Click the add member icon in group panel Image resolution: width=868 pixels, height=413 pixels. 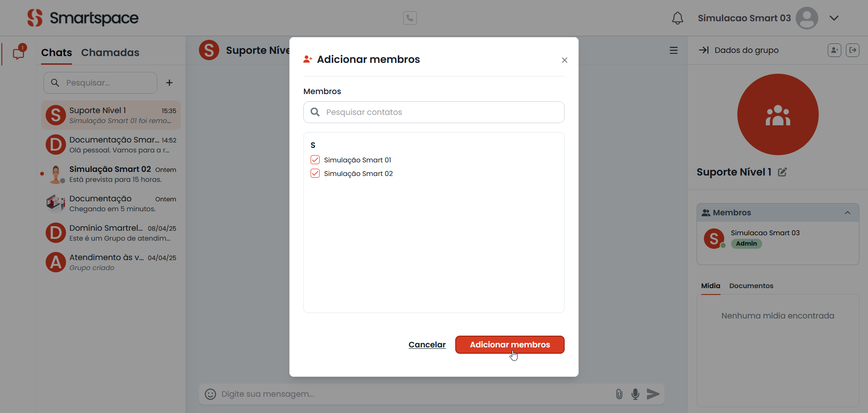834,50
